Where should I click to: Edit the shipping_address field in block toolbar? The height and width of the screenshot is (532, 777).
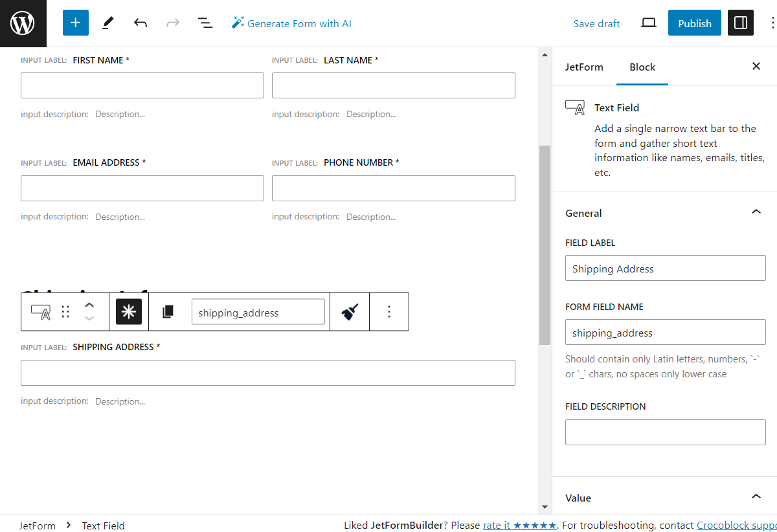click(x=258, y=312)
